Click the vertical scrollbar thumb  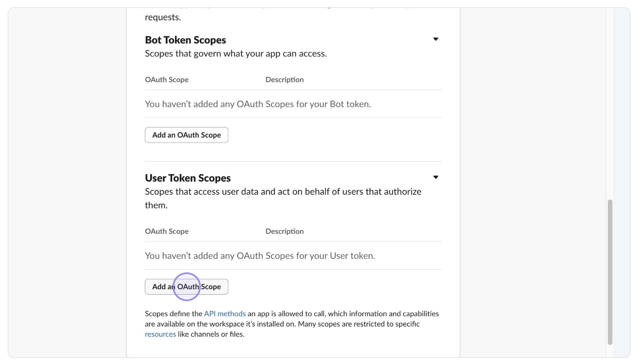[610, 272]
